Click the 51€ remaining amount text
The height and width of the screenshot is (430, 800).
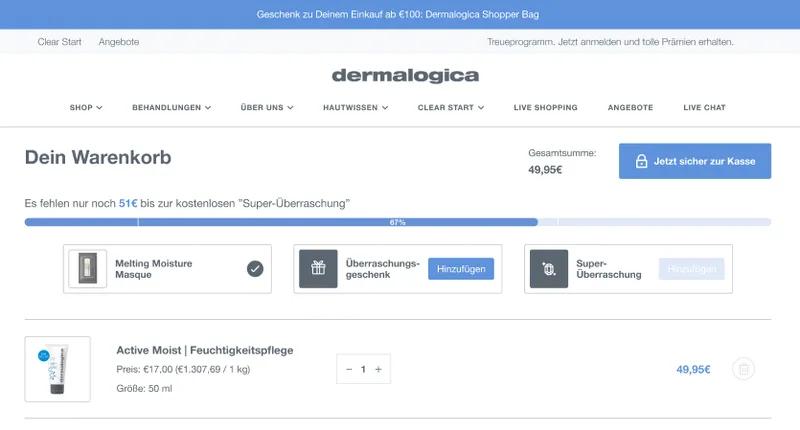128,203
